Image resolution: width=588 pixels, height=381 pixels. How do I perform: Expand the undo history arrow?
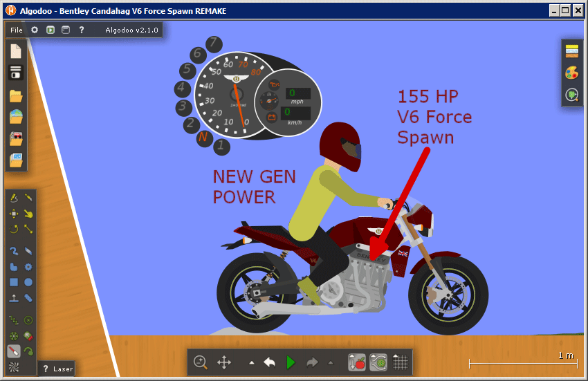pos(252,363)
